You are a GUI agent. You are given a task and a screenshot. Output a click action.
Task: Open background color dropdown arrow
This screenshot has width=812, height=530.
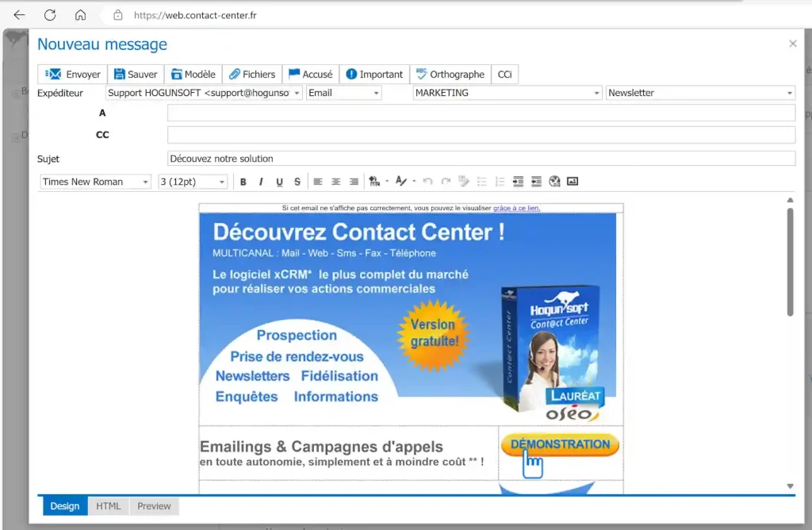pyautogui.click(x=387, y=182)
